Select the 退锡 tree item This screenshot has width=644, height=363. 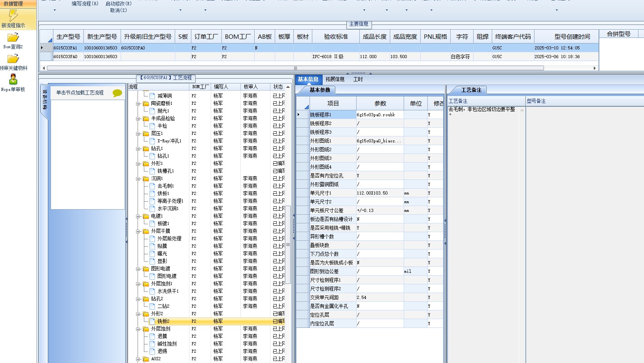162,352
